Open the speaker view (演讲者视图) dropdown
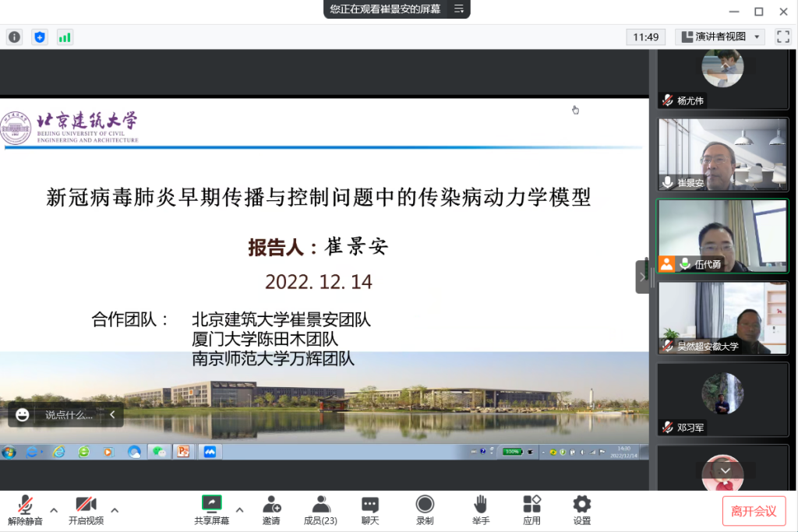This screenshot has width=798, height=532. 720,37
